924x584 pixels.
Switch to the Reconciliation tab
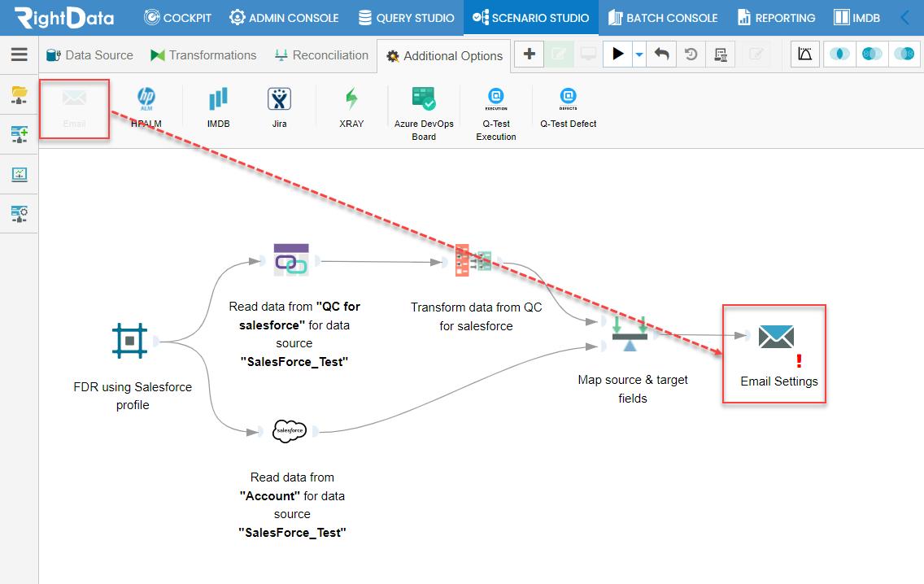(322, 55)
